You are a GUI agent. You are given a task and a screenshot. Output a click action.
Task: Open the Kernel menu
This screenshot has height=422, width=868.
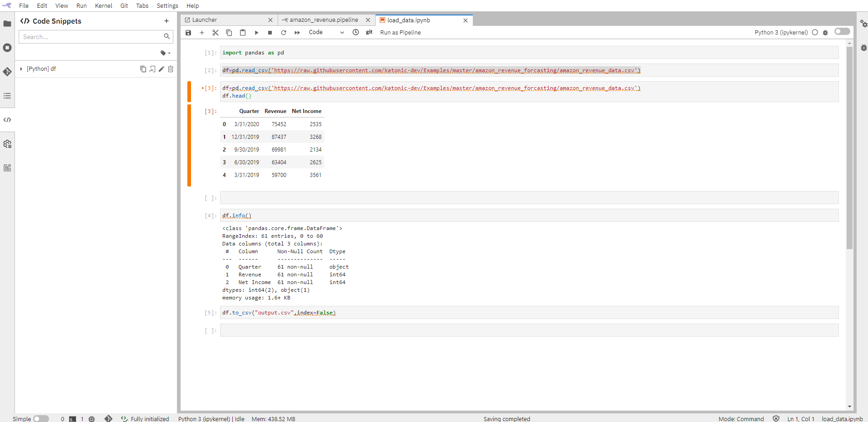(x=103, y=5)
